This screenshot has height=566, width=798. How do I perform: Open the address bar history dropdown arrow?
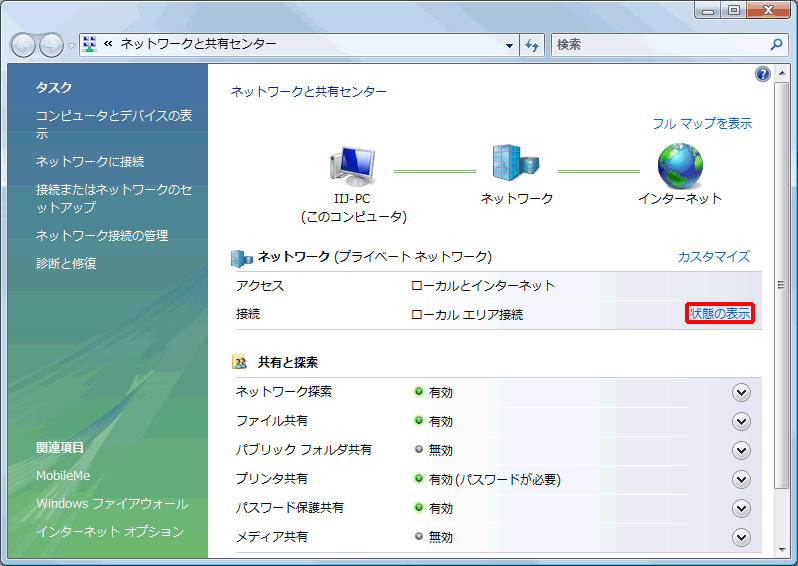click(509, 45)
